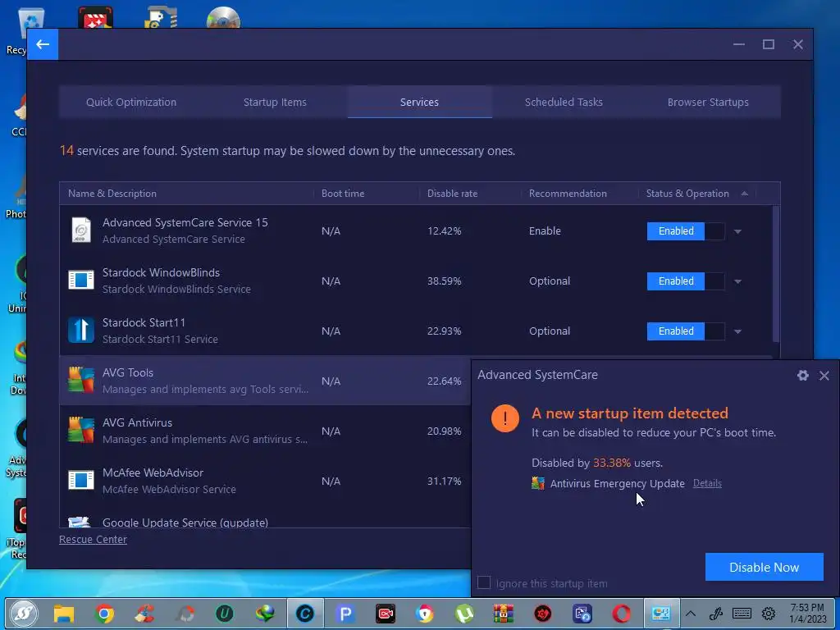Click Disable Now button
Image resolution: width=840 pixels, height=630 pixels.
coord(764,567)
